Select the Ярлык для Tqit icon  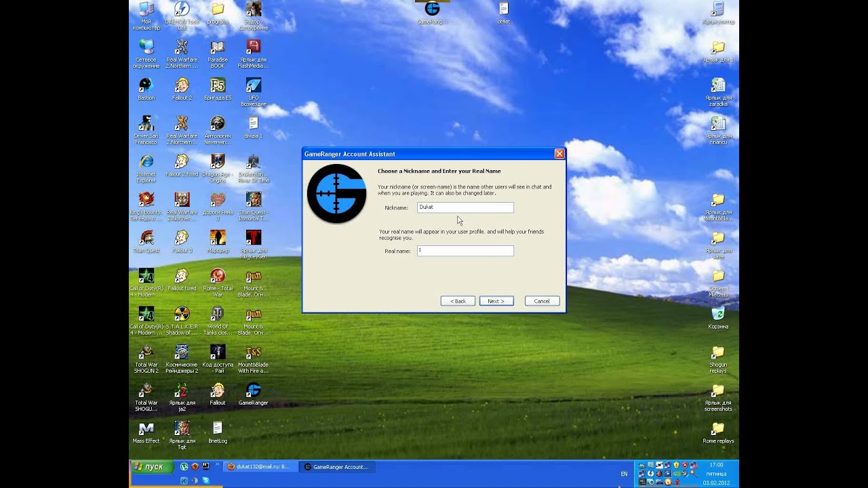point(182,435)
